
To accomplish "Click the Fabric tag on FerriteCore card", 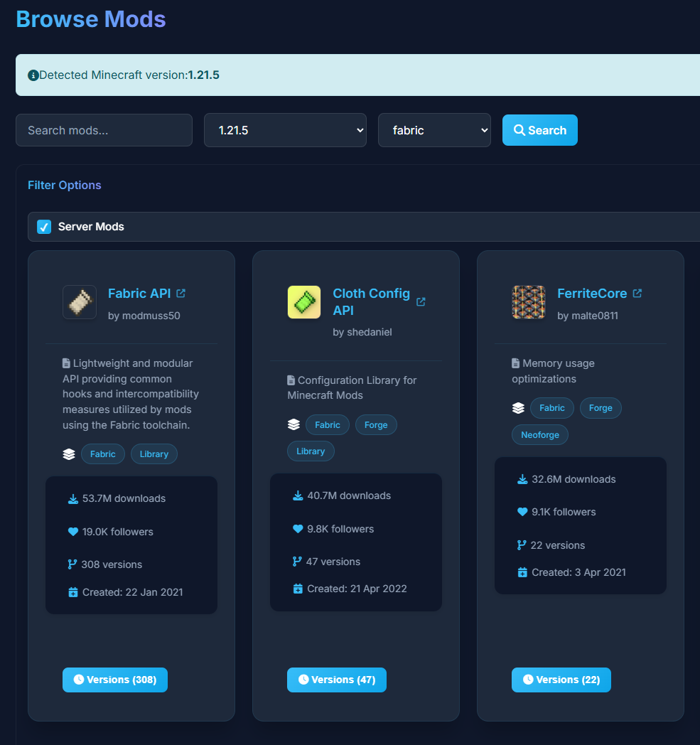I will (x=552, y=408).
